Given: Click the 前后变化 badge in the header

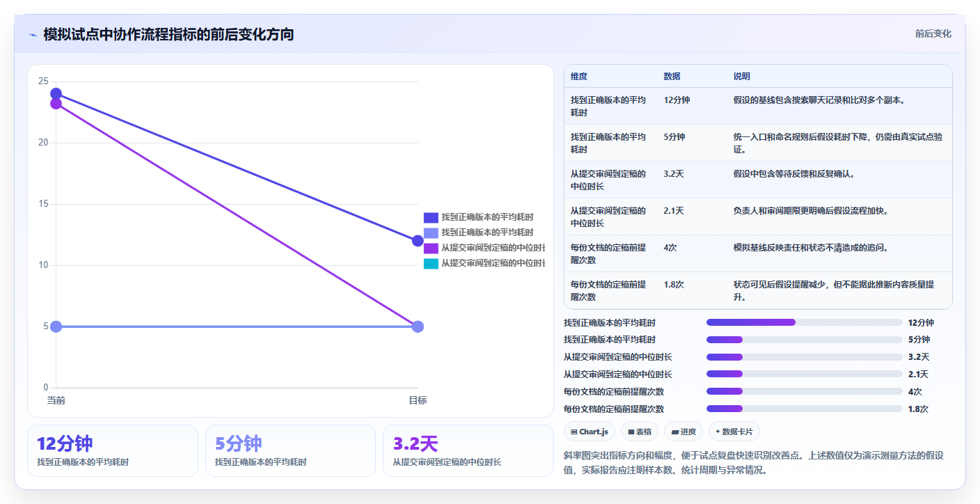Looking at the screenshot, I should (x=933, y=34).
